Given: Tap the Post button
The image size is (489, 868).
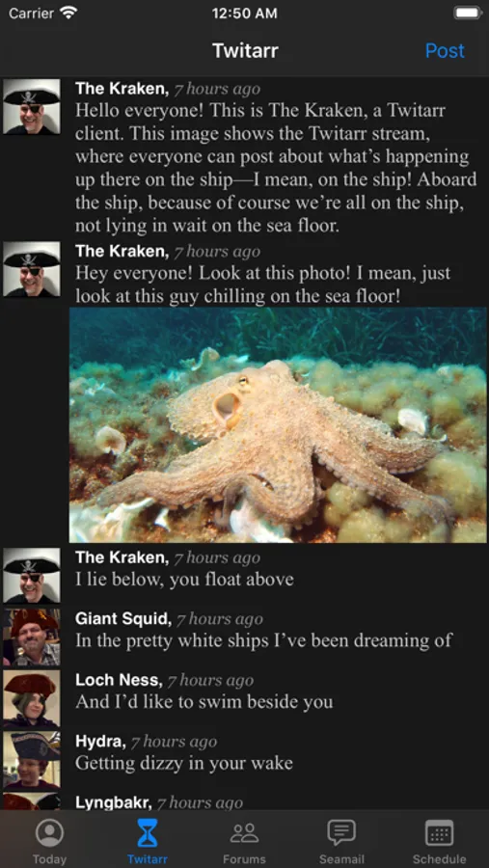Looking at the screenshot, I should coord(445,51).
